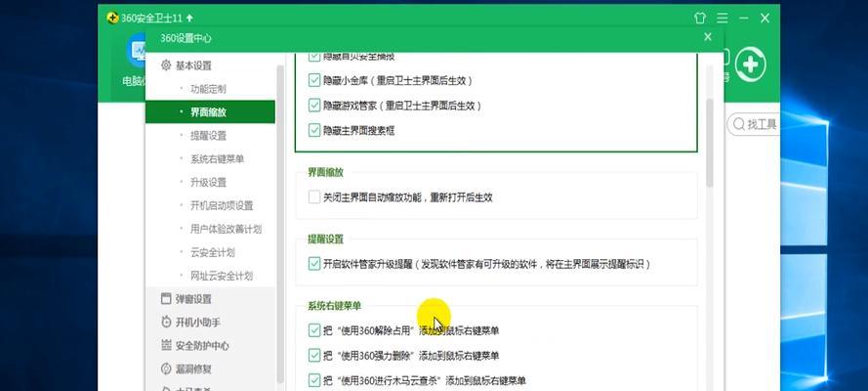Select 功能定制 in settings sidebar

(210, 89)
